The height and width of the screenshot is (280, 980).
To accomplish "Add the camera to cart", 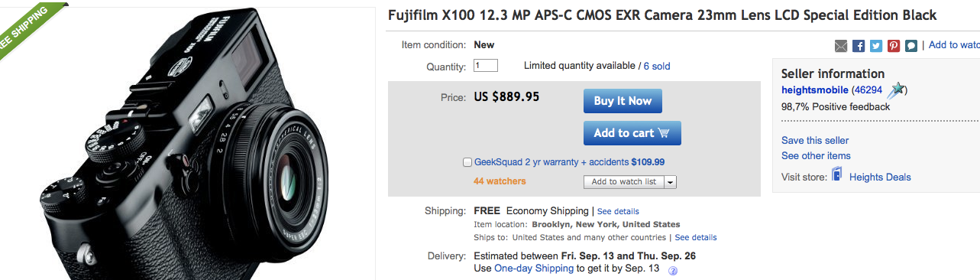I will click(632, 133).
